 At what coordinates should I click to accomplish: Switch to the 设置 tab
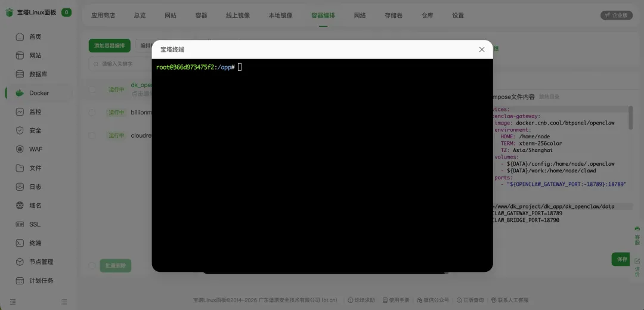458,15
